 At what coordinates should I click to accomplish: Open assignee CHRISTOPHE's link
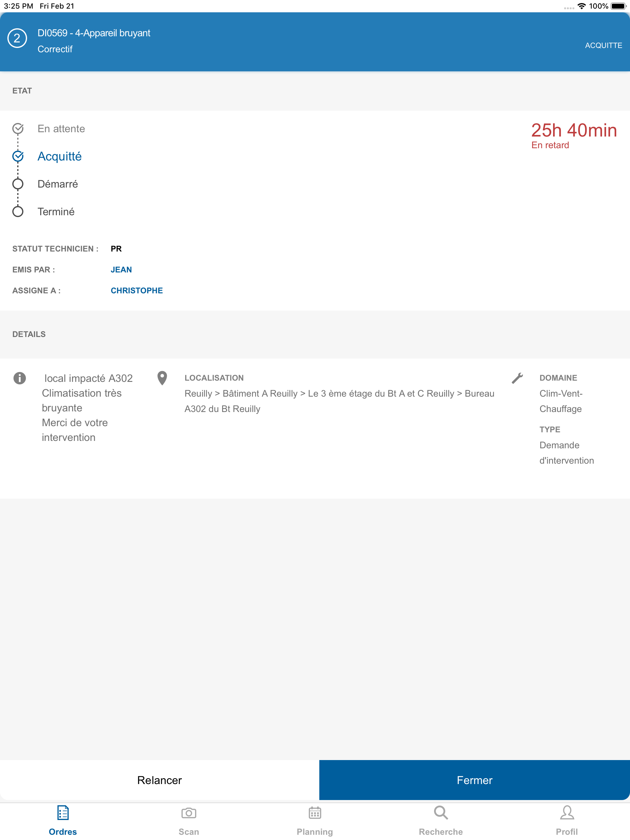tap(137, 291)
